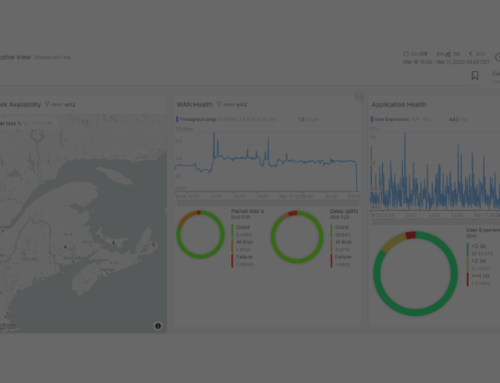
Task: Click the chart icon between 8H and 1M
Action: point(448,54)
